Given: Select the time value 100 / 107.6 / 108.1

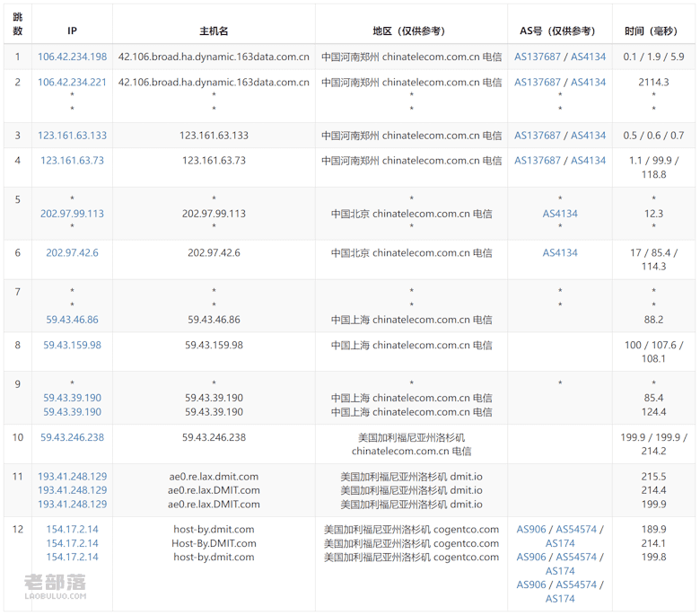Looking at the screenshot, I should pos(653,352).
